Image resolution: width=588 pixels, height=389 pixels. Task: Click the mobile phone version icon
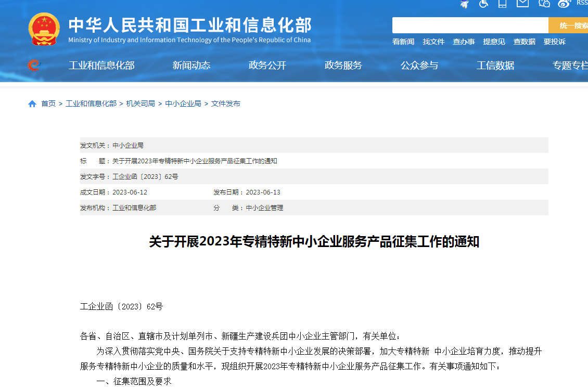pyautogui.click(x=502, y=4)
